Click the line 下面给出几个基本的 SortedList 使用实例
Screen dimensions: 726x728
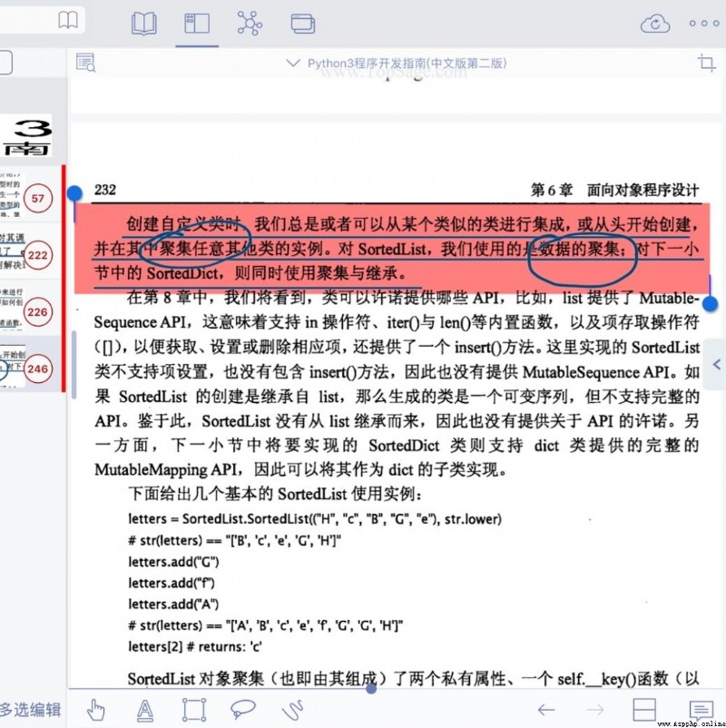click(x=275, y=494)
